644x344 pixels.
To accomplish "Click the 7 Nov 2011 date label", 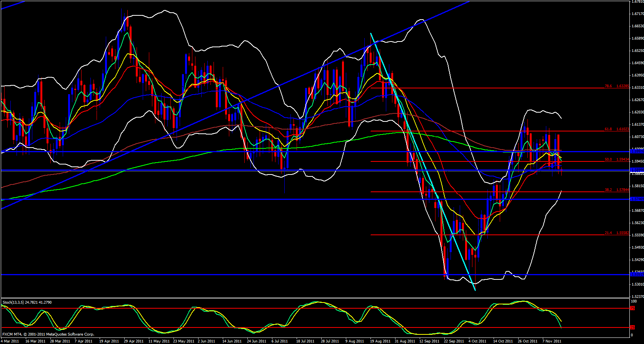I will point(552,341).
